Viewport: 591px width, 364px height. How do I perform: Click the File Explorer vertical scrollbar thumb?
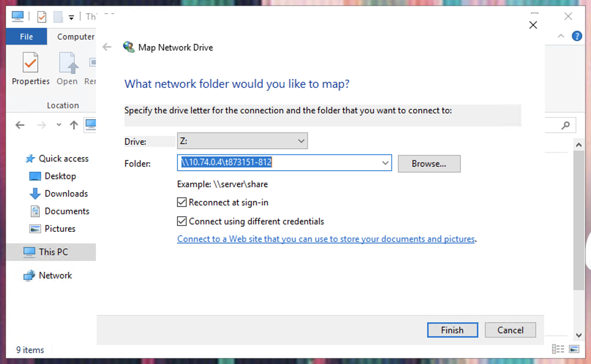579,220
